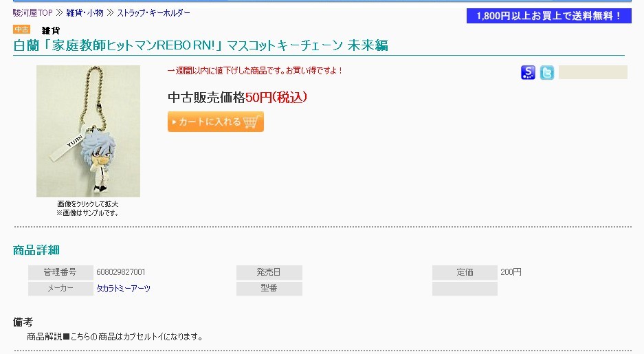Screen dimensions: 644x354
Task: Open the ストラップ・キーホルダー breadcrumb link
Action: [153, 13]
